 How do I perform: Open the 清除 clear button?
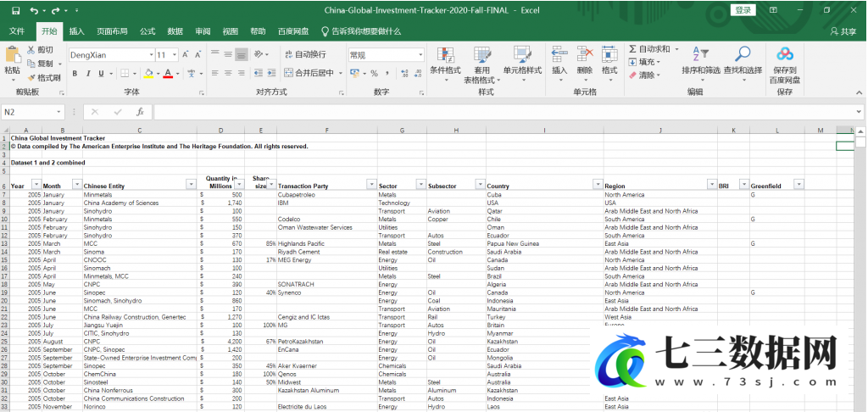643,75
